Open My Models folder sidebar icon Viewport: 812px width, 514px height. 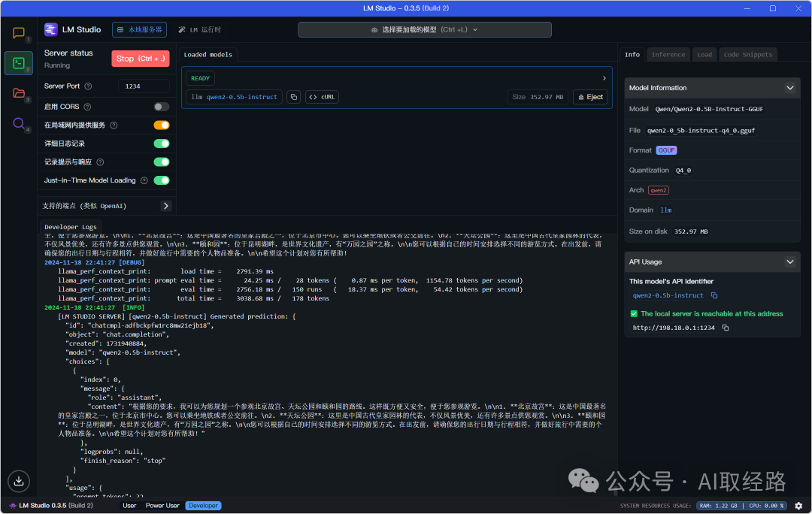[x=19, y=93]
